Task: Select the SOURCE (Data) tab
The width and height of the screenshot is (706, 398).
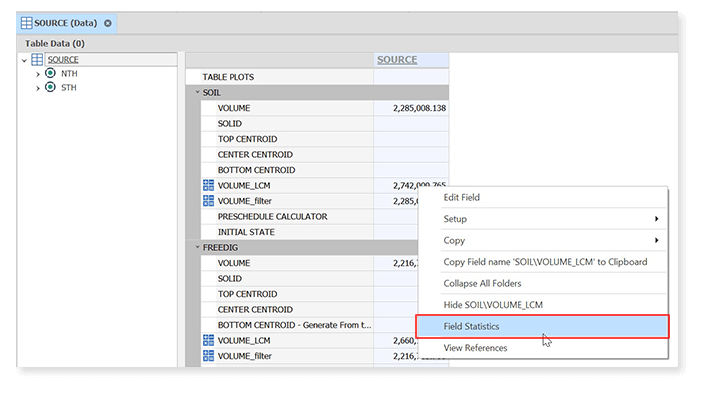Action: [x=67, y=23]
